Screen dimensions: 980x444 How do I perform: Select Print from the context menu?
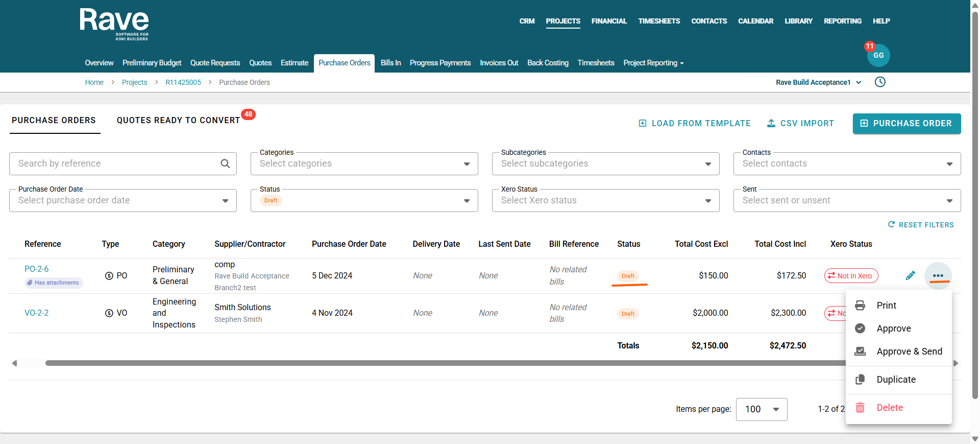[886, 306]
